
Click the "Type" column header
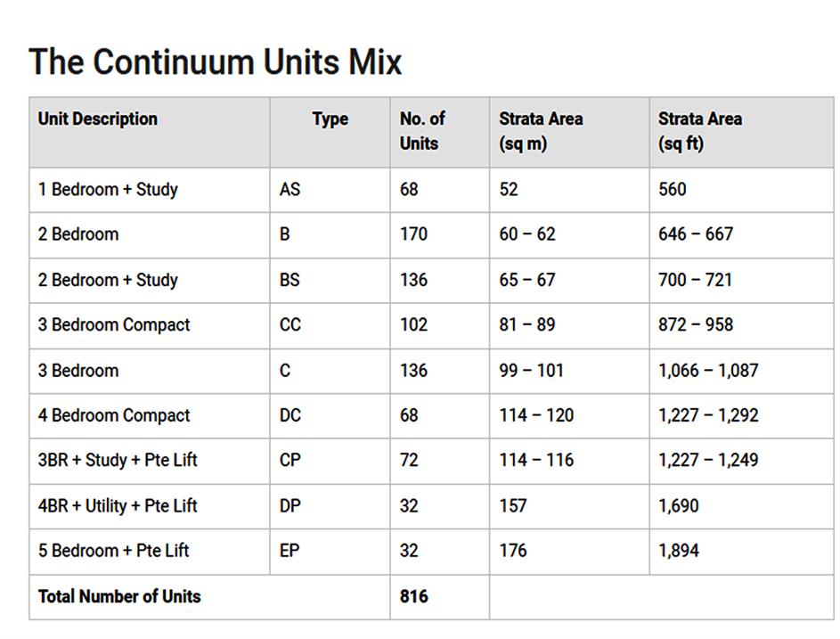coord(330,119)
